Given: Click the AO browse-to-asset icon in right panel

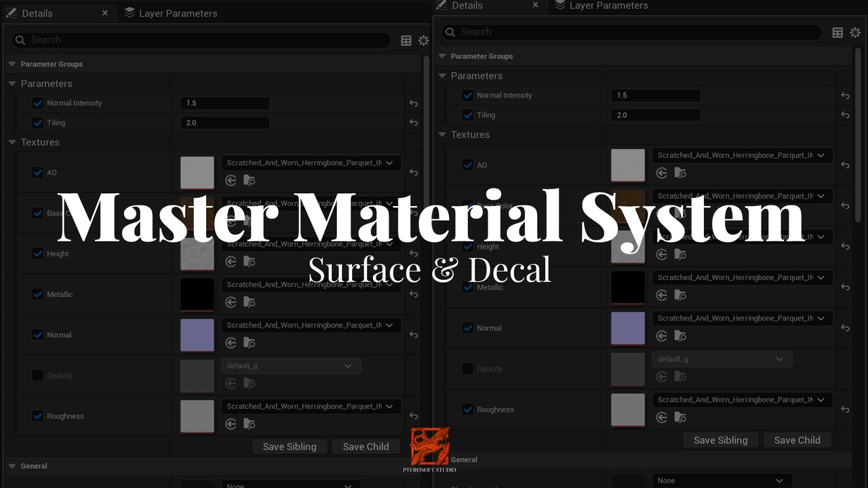Looking at the screenshot, I should tap(680, 174).
